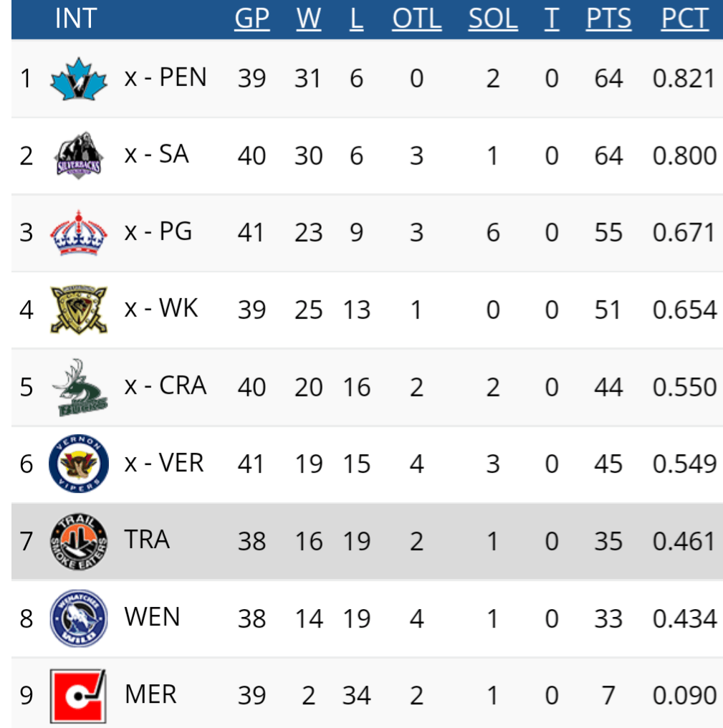
Task: Open the MER team name
Action: point(150,694)
